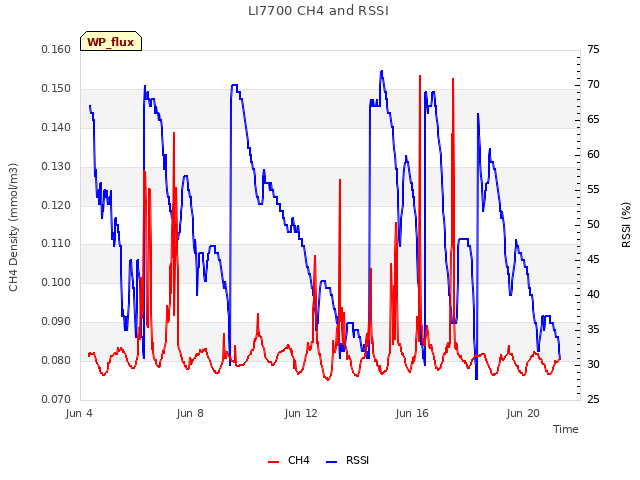Click the 50 right axis value
The height and width of the screenshot is (480, 640).
click(x=593, y=224)
